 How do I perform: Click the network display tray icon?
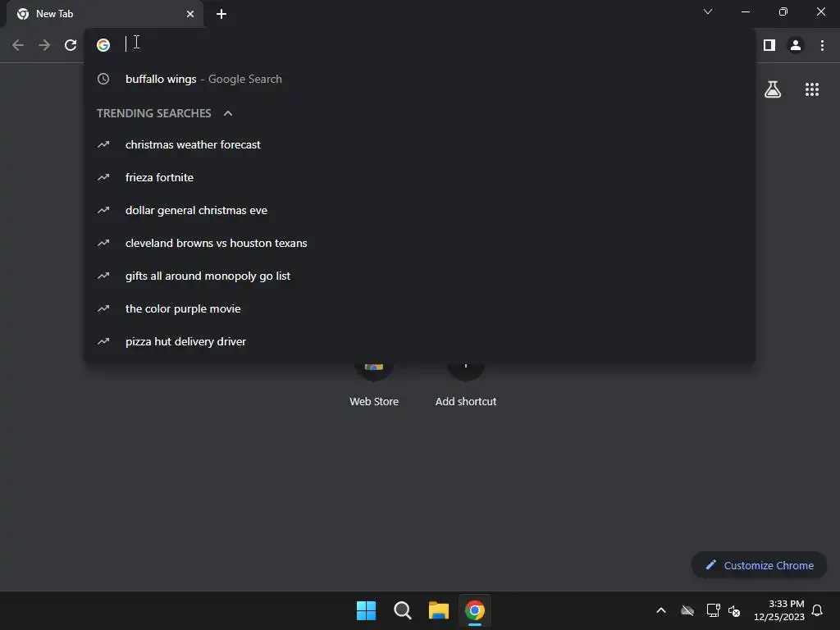coord(713,610)
